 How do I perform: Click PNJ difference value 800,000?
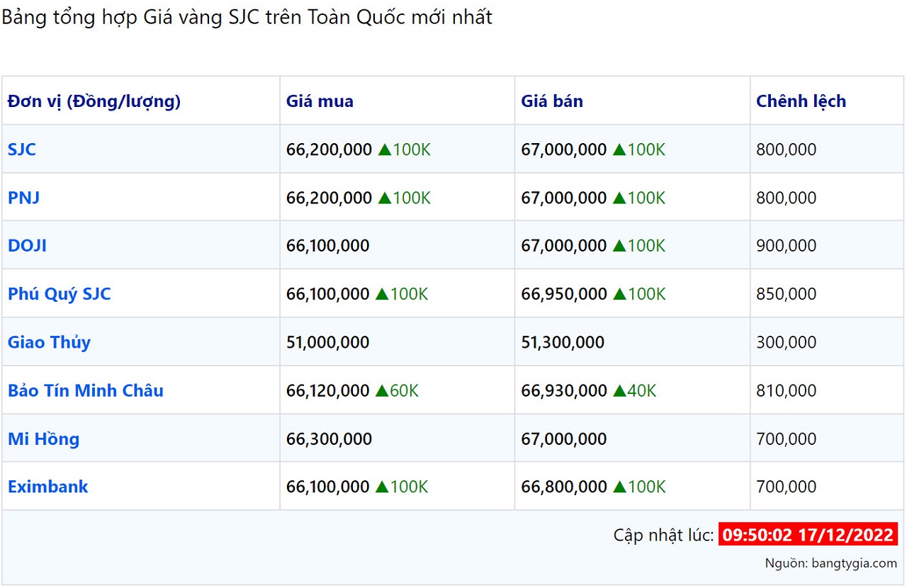click(786, 198)
